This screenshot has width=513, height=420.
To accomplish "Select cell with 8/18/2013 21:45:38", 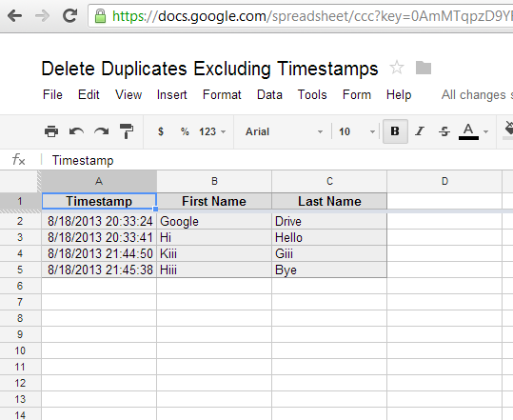I will point(99,270).
